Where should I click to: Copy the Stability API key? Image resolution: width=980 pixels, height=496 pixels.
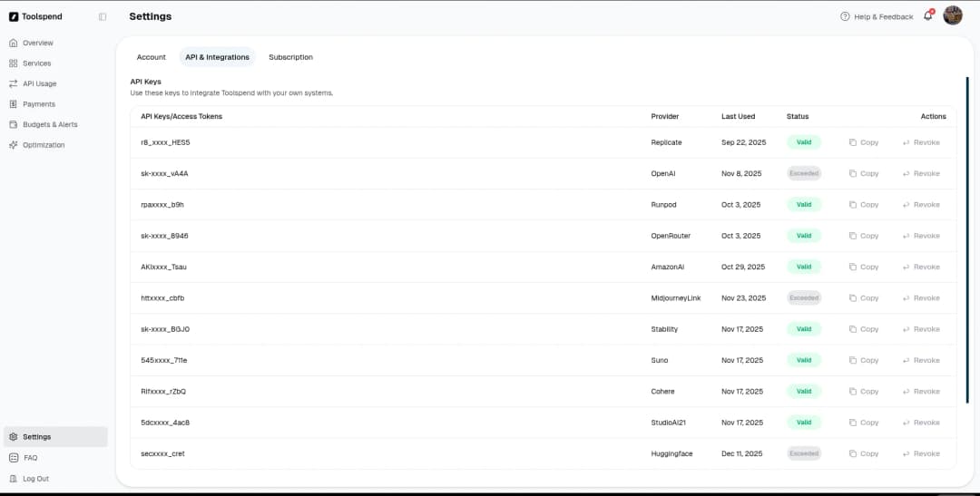pyautogui.click(x=864, y=329)
